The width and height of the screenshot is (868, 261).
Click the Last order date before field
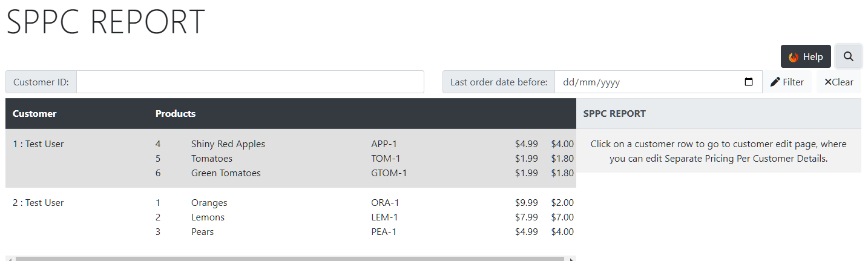click(x=658, y=82)
